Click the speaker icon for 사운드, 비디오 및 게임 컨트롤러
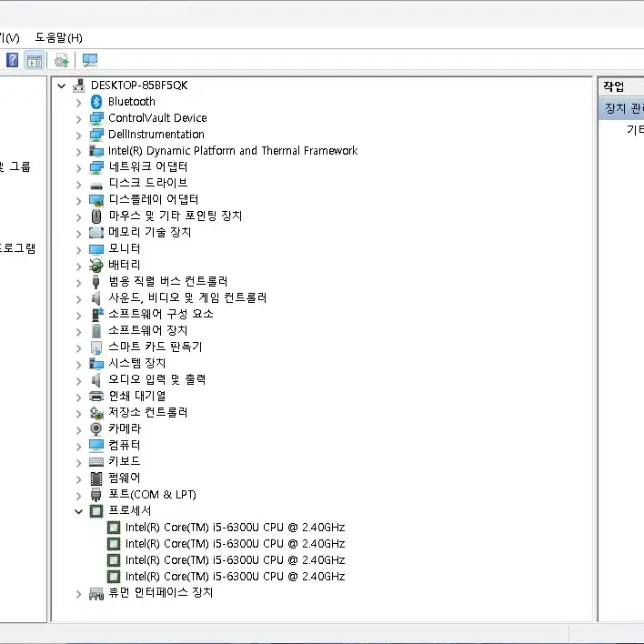644x644 pixels. pos(96,298)
